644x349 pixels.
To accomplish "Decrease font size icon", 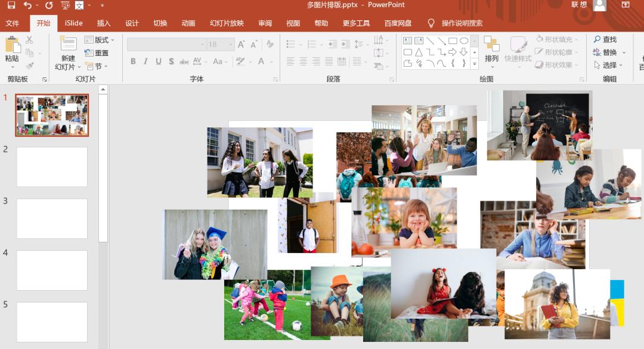I will pos(254,44).
